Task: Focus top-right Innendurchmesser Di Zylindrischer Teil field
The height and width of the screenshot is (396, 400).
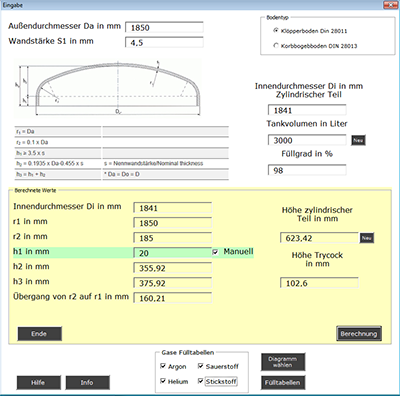Action: pos(307,110)
